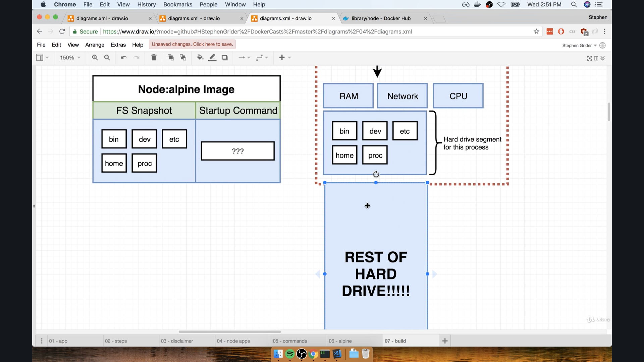This screenshot has height=362, width=644.
Task: Open the 150% zoom dropdown
Action: (x=70, y=58)
